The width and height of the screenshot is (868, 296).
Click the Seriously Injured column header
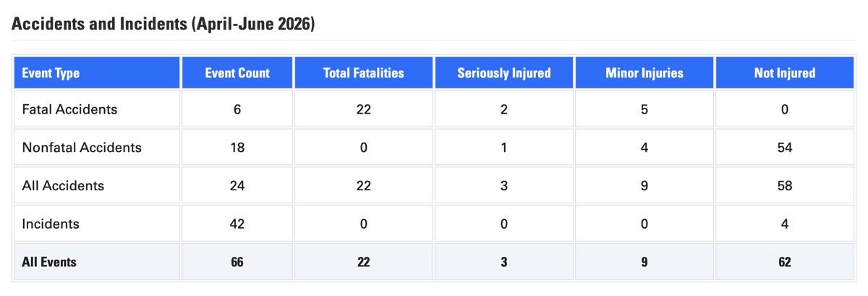click(x=503, y=72)
